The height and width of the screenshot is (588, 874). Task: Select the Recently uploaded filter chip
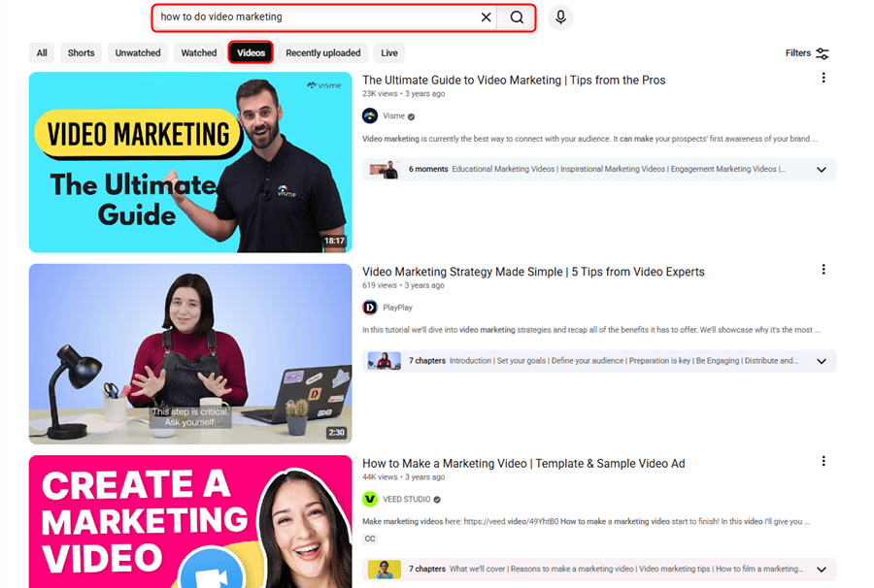[323, 53]
